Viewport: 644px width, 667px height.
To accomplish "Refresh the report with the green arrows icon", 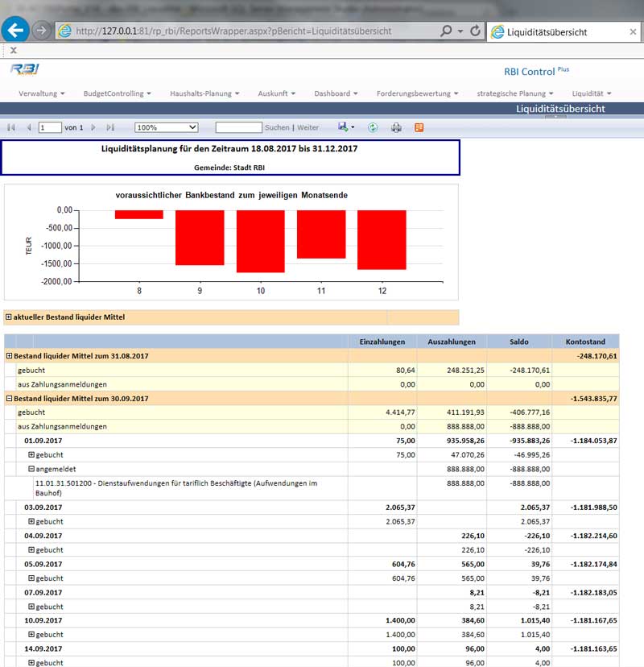I will coord(372,127).
